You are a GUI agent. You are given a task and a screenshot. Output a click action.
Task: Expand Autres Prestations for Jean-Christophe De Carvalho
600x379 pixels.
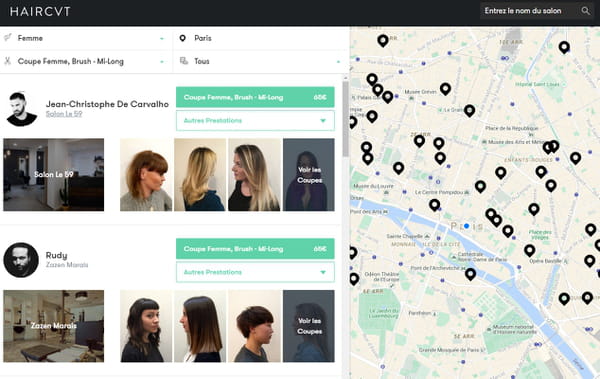[x=255, y=121]
